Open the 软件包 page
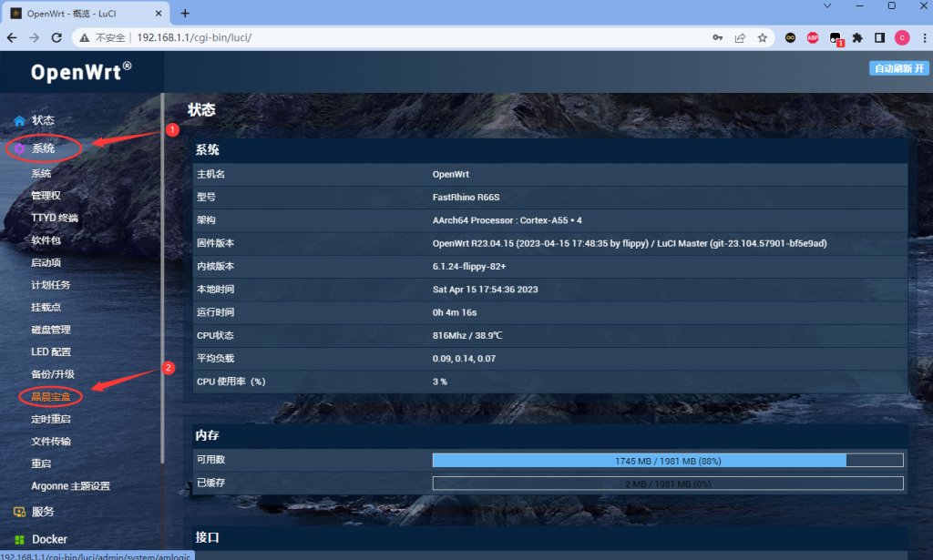933x560 pixels. [46, 240]
